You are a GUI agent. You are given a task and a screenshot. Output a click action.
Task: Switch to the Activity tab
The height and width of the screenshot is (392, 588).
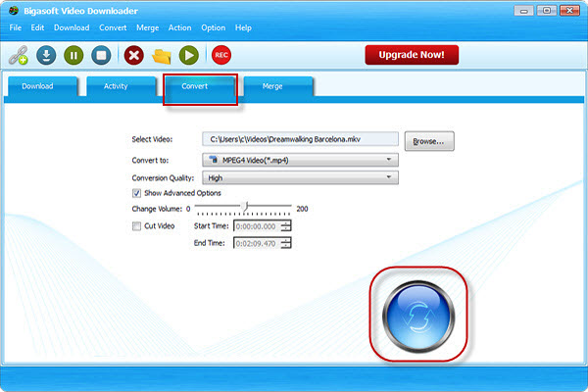point(121,86)
